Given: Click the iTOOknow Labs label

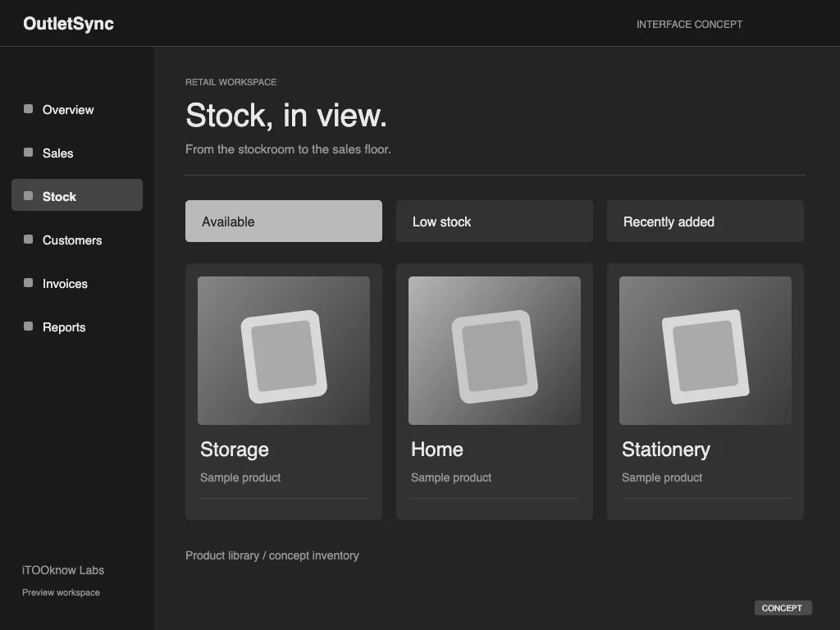Looking at the screenshot, I should pos(63,570).
